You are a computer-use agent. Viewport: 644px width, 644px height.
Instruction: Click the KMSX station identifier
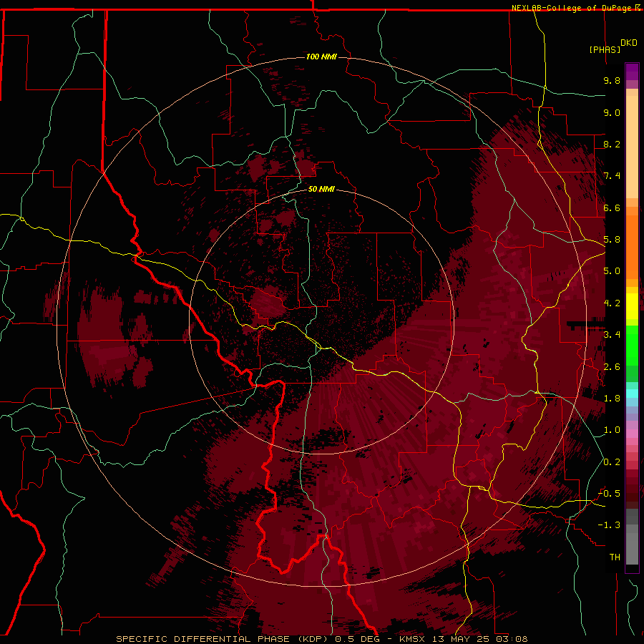click(412, 639)
